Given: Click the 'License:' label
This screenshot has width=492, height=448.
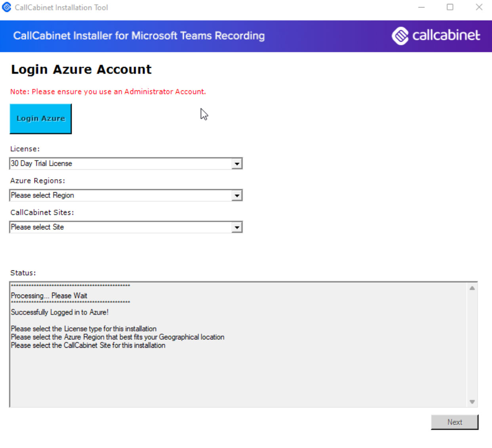Looking at the screenshot, I should 25,149.
